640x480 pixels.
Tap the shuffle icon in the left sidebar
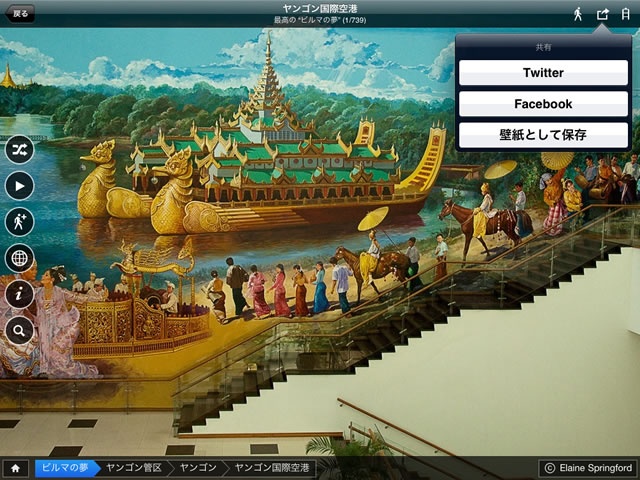[x=20, y=150]
